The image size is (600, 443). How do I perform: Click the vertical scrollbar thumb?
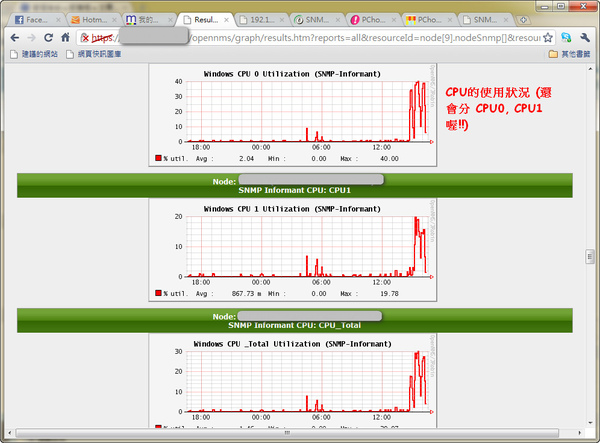590,257
